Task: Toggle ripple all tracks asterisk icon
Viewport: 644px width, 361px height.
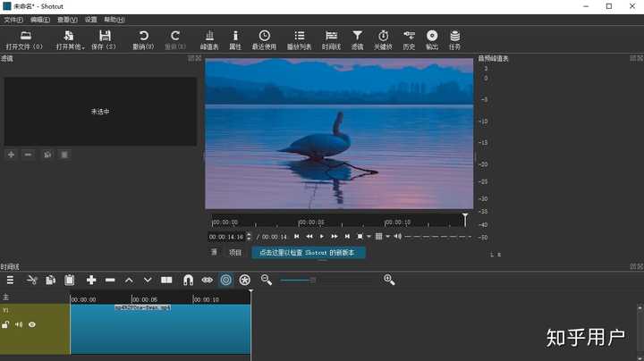Action: point(245,281)
